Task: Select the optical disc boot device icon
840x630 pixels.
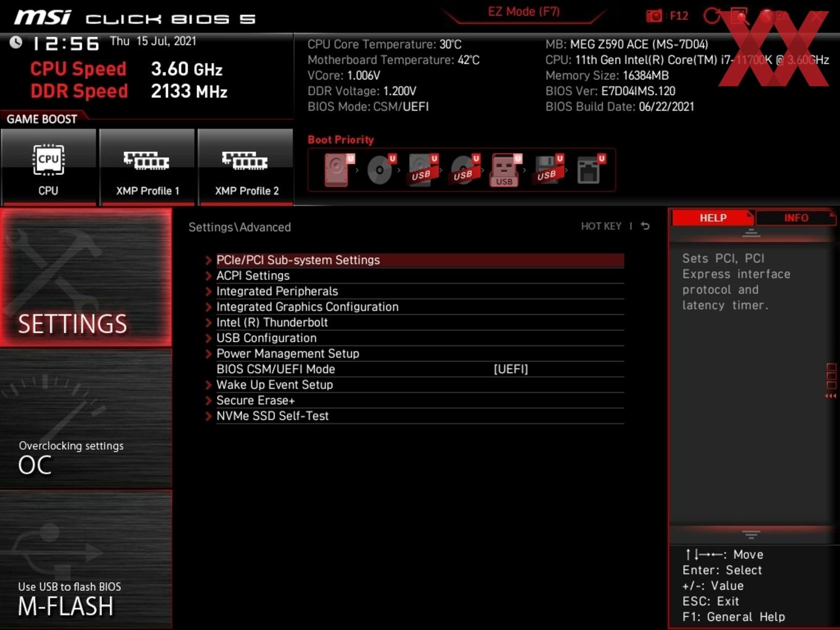Action: click(x=380, y=170)
